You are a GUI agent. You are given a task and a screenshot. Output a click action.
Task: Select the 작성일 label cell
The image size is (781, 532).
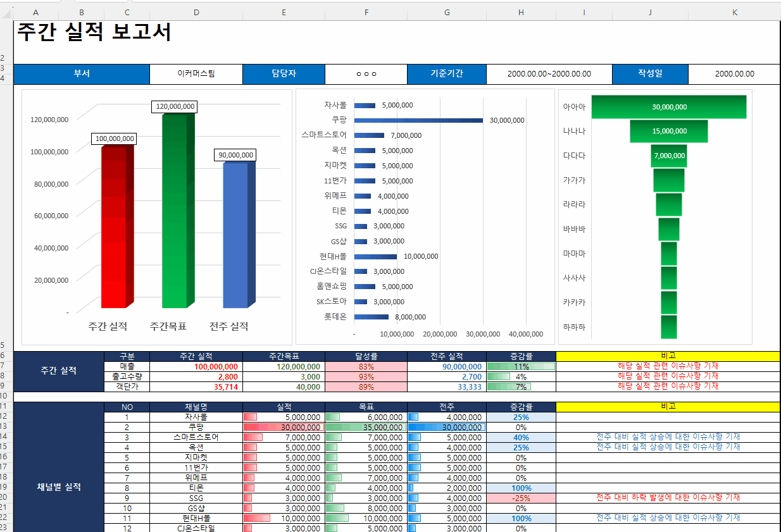tap(650, 73)
